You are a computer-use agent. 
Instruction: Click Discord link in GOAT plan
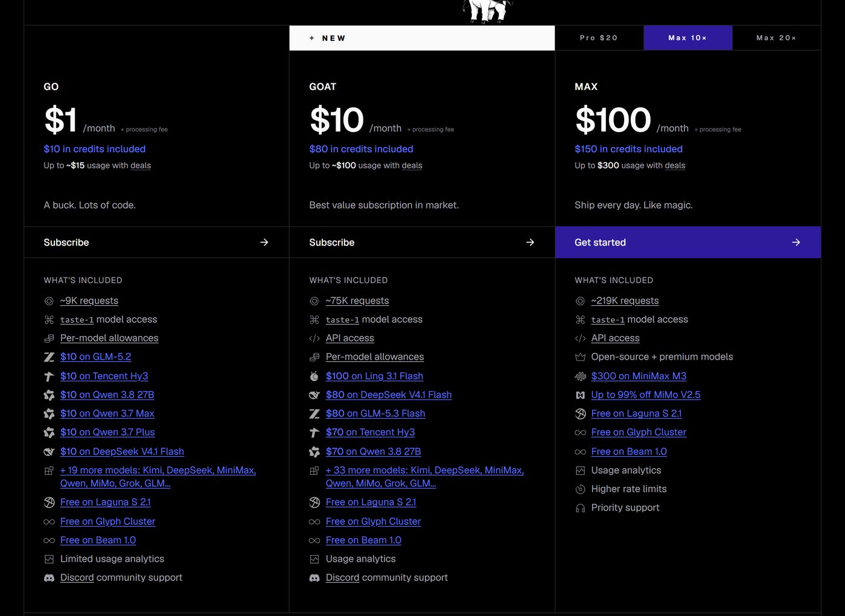pyautogui.click(x=342, y=577)
